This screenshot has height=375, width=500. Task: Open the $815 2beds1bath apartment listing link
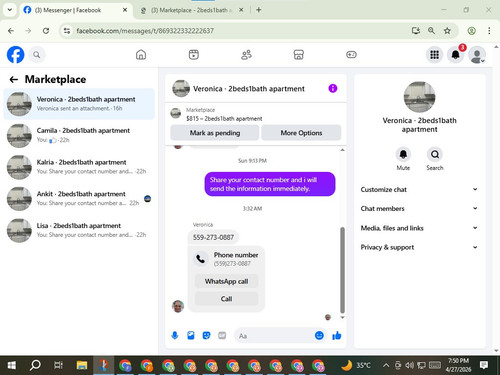click(224, 118)
